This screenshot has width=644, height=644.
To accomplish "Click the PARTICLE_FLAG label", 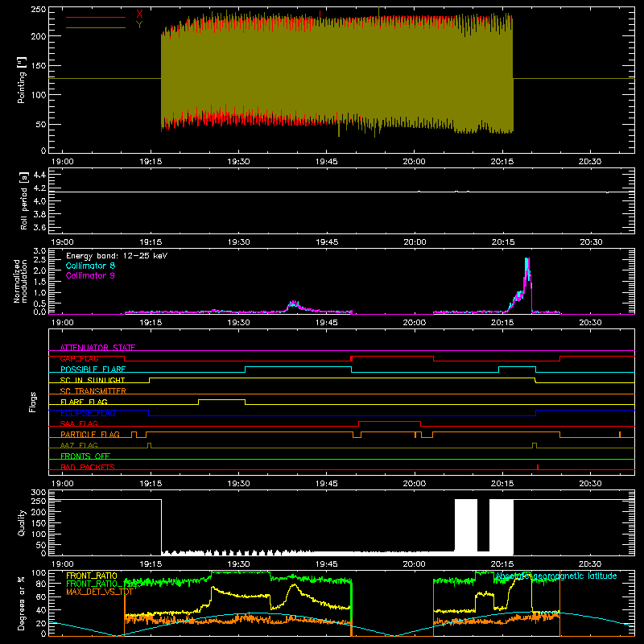I will click(90, 434).
